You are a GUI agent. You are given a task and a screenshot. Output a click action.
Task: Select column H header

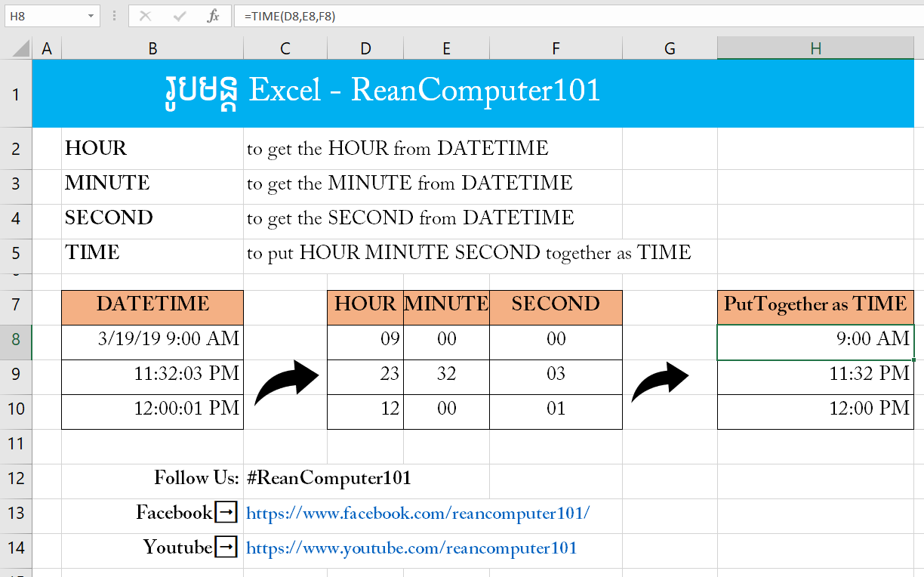click(x=815, y=48)
